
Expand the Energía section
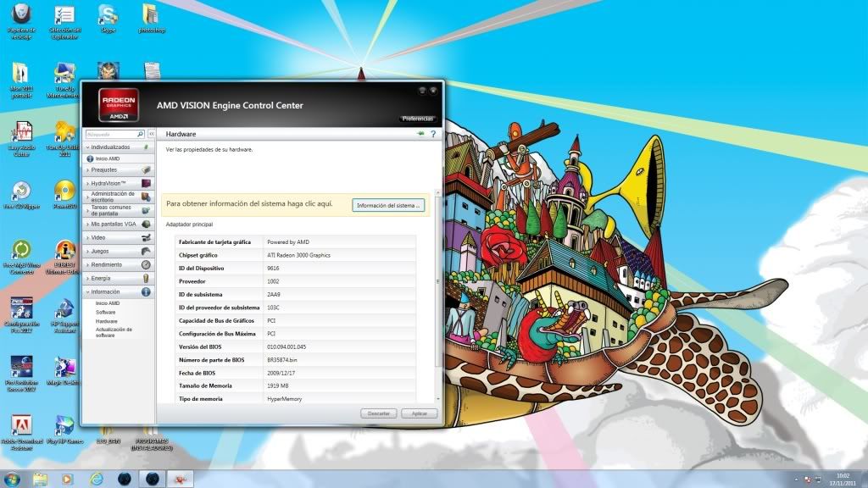88,278
